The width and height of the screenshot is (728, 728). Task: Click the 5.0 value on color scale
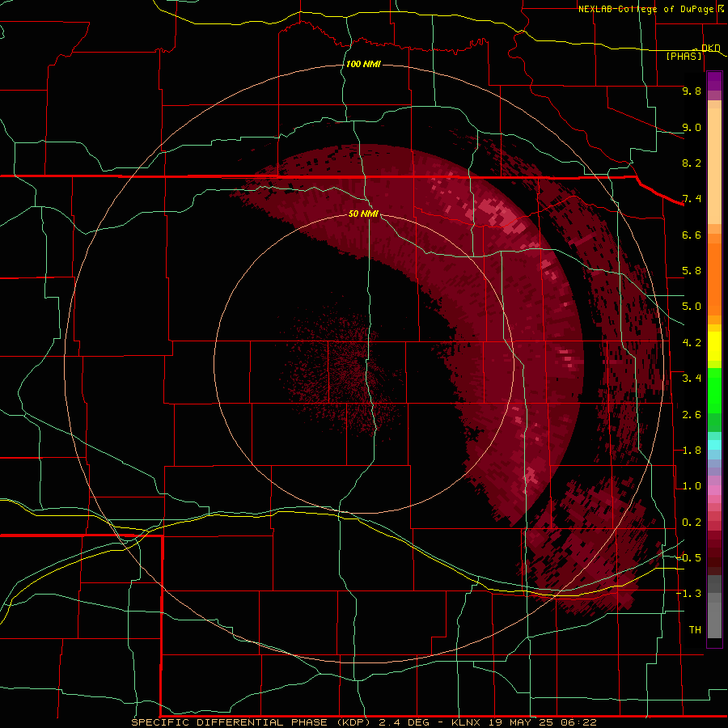tap(692, 307)
